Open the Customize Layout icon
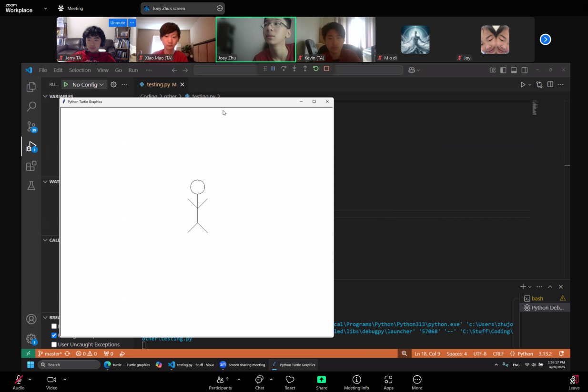This screenshot has height=392, width=588. pos(493,70)
